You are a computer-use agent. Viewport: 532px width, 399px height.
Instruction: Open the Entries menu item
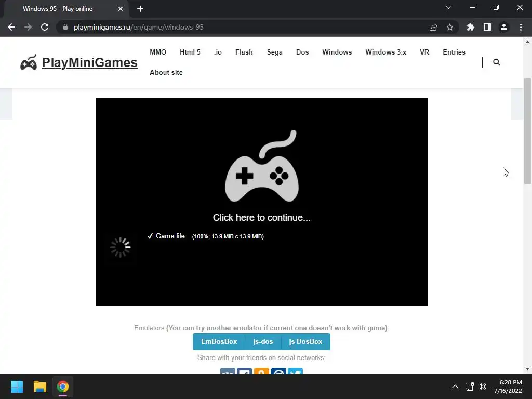coord(454,52)
